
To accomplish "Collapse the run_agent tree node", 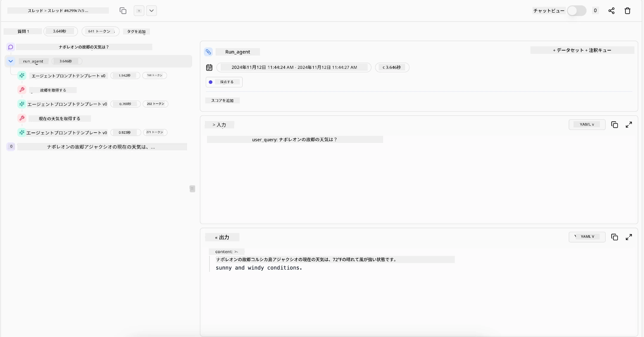I will (x=11, y=61).
